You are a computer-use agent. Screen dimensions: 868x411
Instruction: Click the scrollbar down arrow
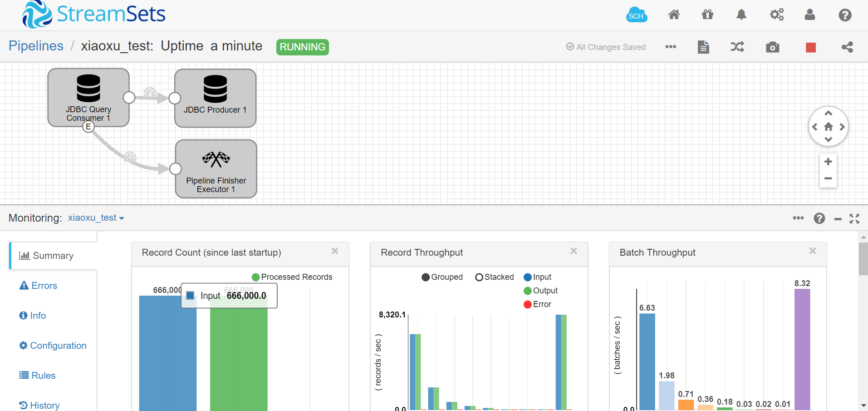(863, 406)
